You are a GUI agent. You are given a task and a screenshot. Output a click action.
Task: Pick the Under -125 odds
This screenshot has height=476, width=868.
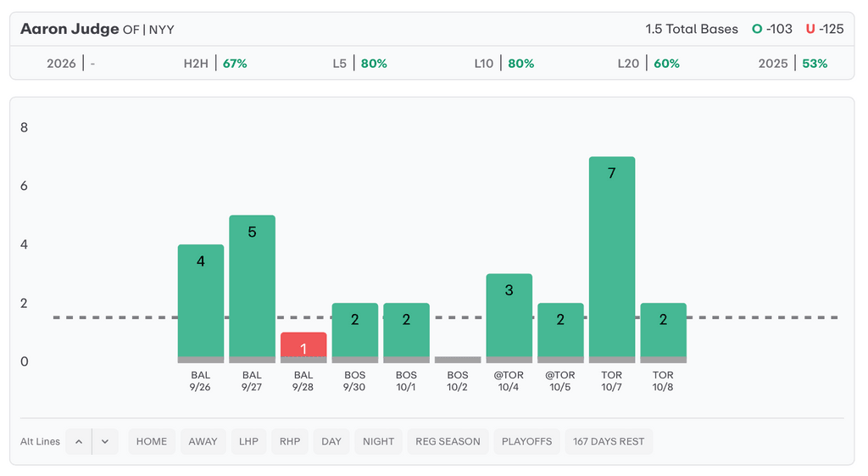point(824,29)
